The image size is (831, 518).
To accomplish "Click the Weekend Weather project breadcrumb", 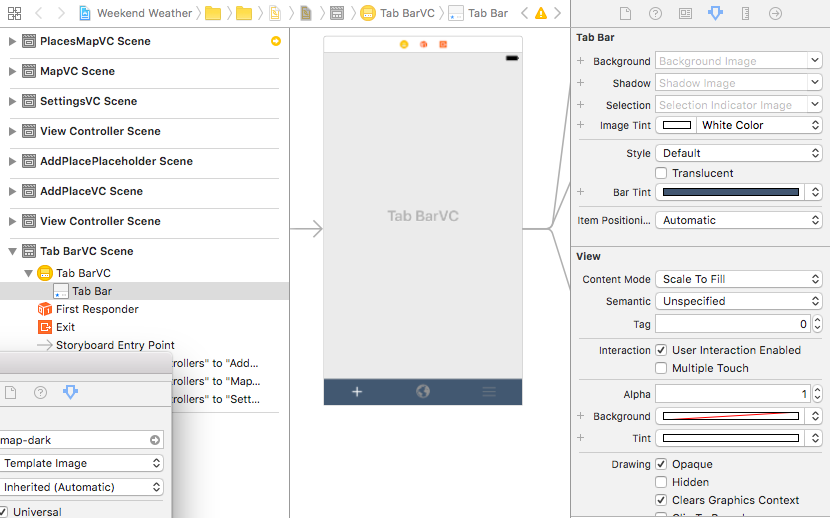I will click(x=135, y=13).
